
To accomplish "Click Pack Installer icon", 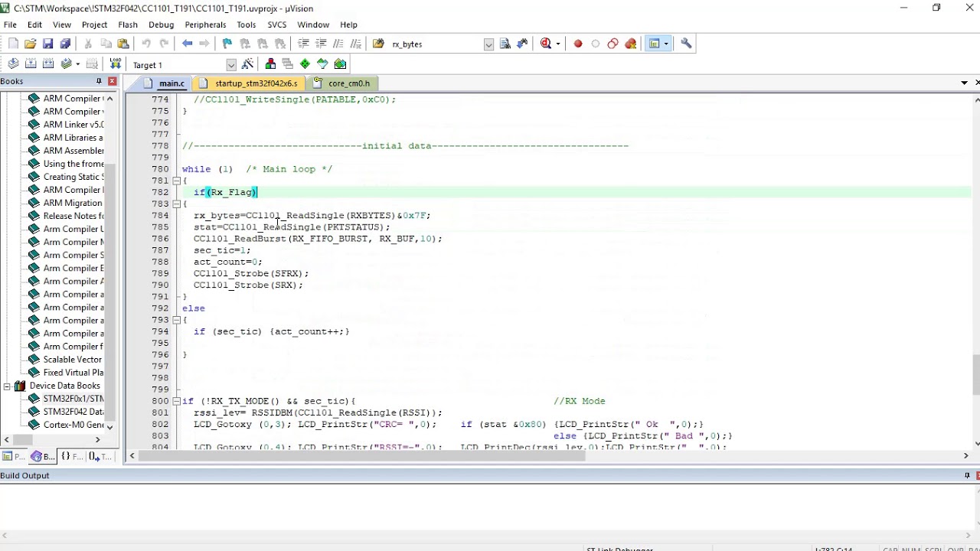I will (x=340, y=64).
